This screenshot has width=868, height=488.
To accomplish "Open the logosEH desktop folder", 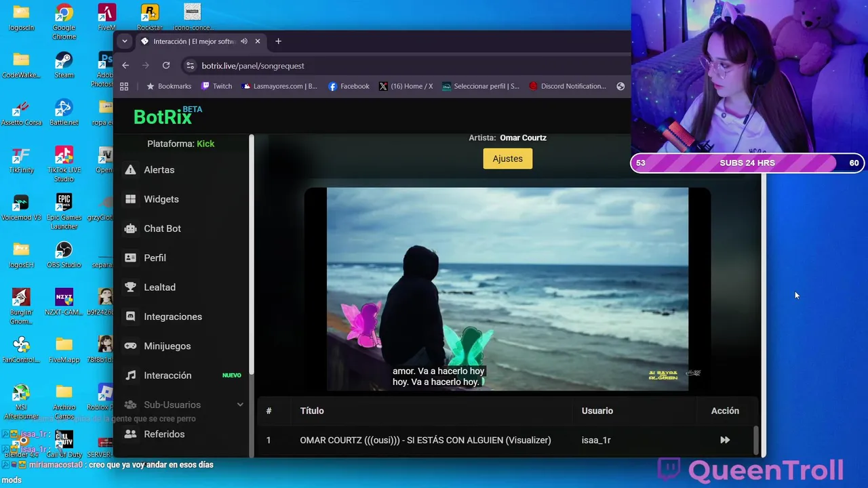I will (x=22, y=255).
